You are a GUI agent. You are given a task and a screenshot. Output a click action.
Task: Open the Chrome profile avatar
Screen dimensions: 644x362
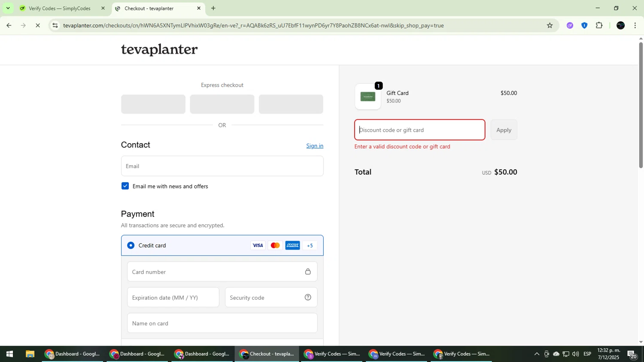[x=620, y=25]
